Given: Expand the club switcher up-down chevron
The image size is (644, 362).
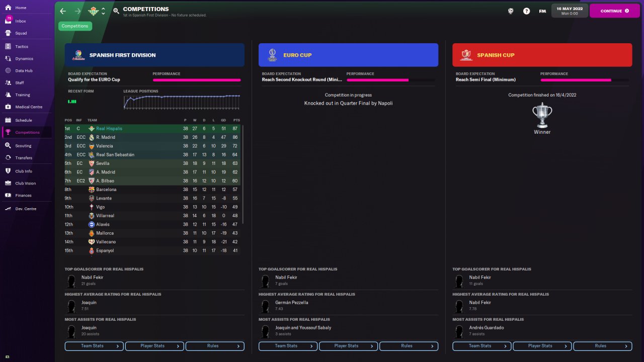Looking at the screenshot, I should pyautogui.click(x=103, y=11).
